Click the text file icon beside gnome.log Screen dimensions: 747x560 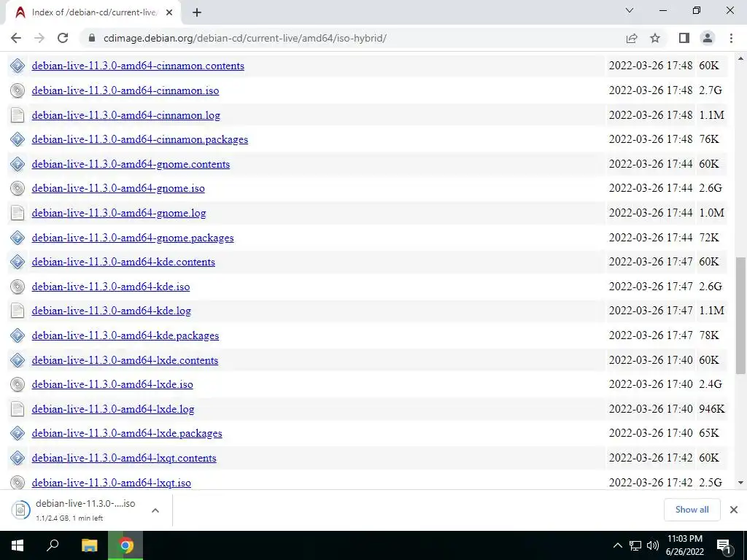click(18, 214)
